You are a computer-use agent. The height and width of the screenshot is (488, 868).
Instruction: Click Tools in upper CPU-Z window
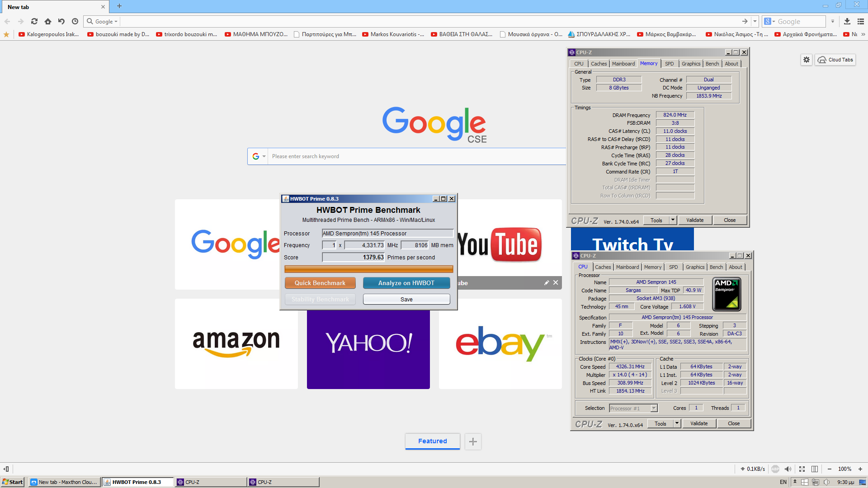pos(656,221)
